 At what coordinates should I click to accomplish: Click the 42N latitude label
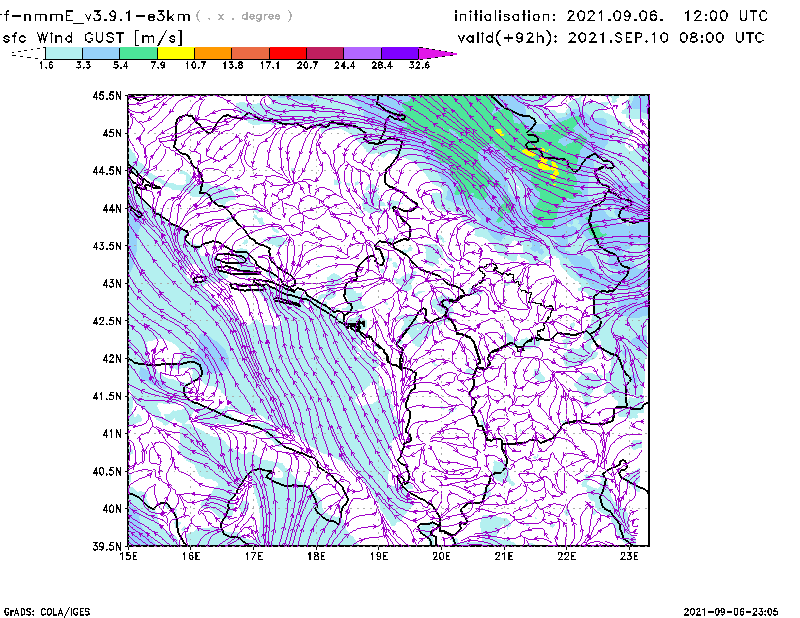point(112,358)
